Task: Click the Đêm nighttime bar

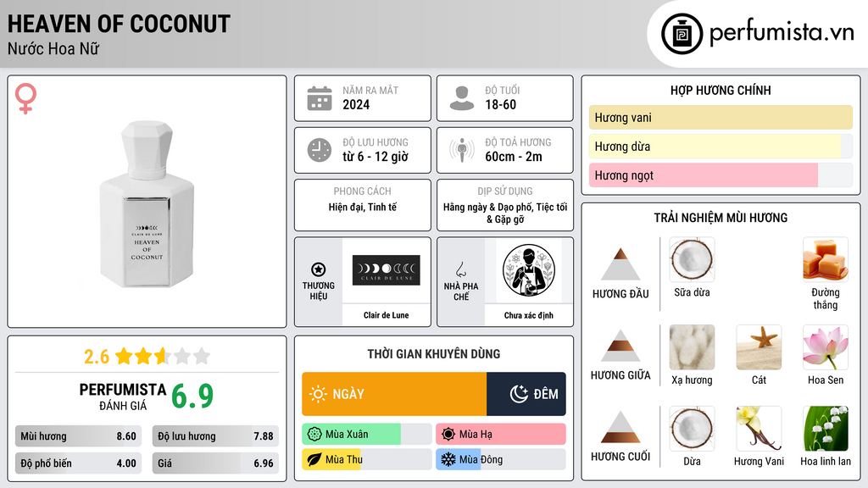Action: 526,394
